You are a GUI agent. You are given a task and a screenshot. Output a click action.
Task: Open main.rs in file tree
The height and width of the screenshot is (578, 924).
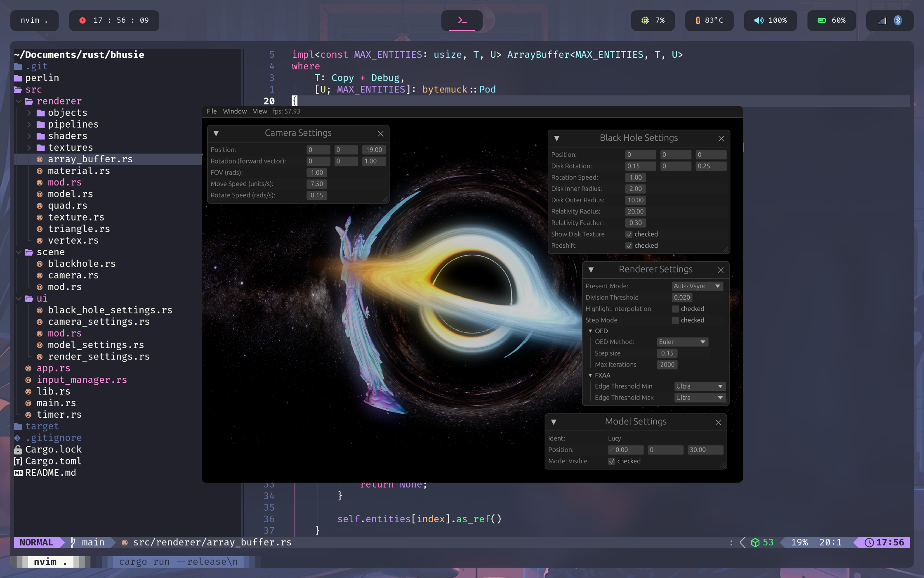point(56,403)
